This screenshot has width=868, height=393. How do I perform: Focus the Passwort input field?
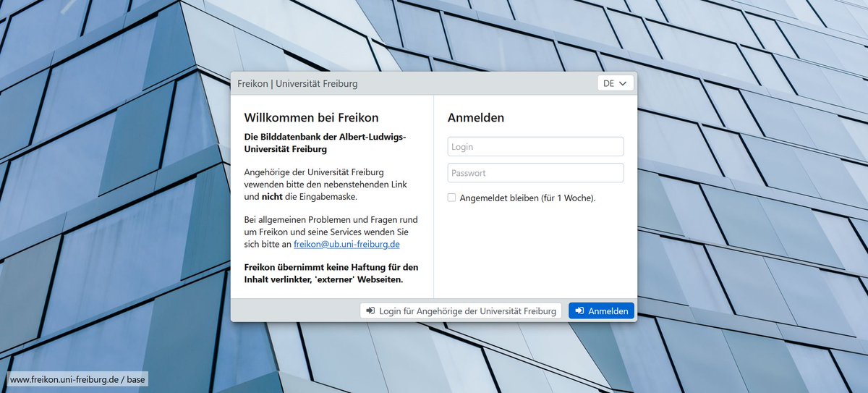click(535, 173)
